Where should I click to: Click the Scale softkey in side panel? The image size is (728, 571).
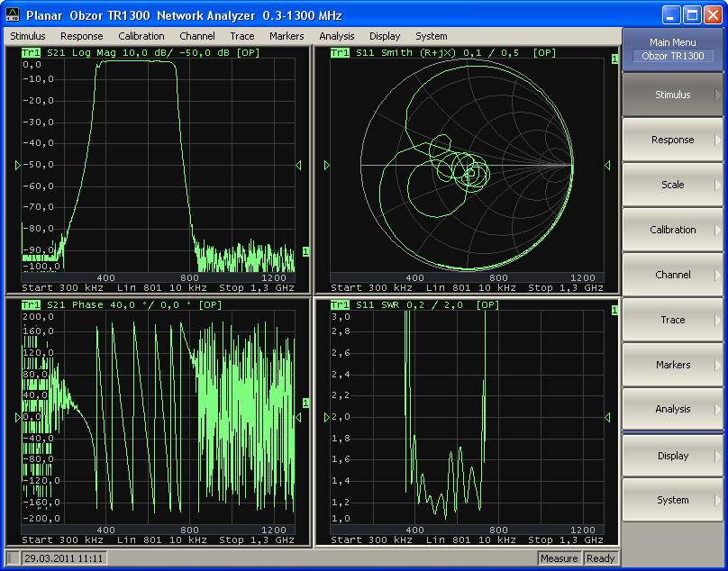pos(672,185)
